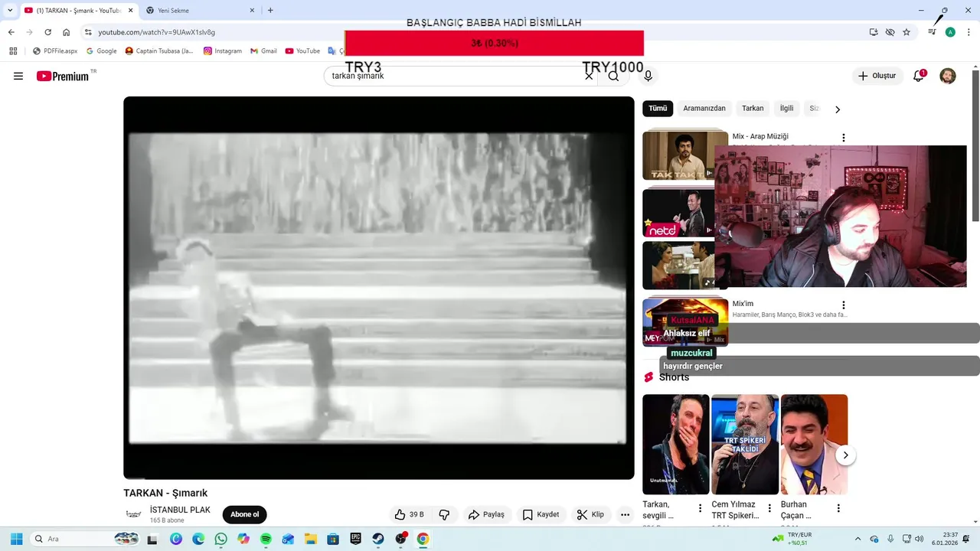Start voice search with microphone icon
This screenshot has height=551, width=980.
pyautogui.click(x=648, y=76)
